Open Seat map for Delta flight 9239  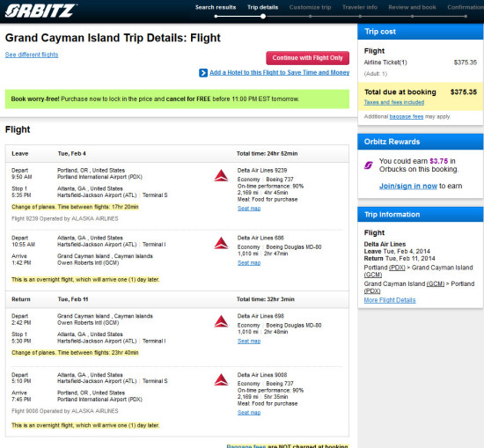point(249,209)
